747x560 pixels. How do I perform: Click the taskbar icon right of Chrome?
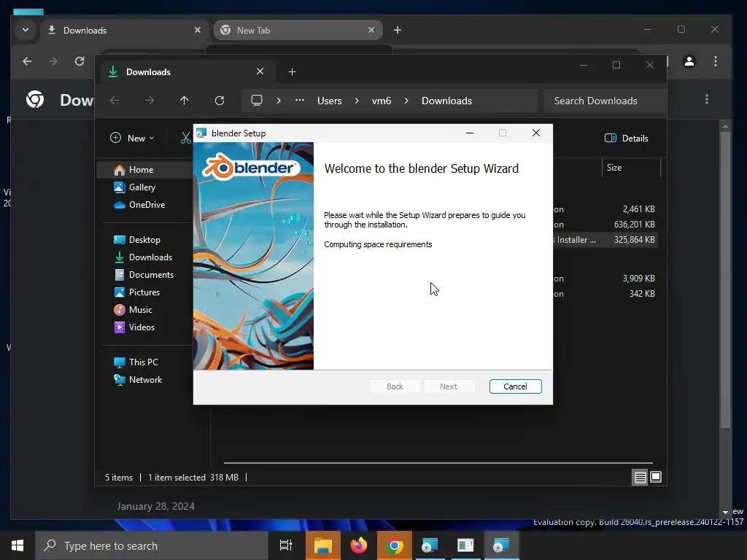430,545
